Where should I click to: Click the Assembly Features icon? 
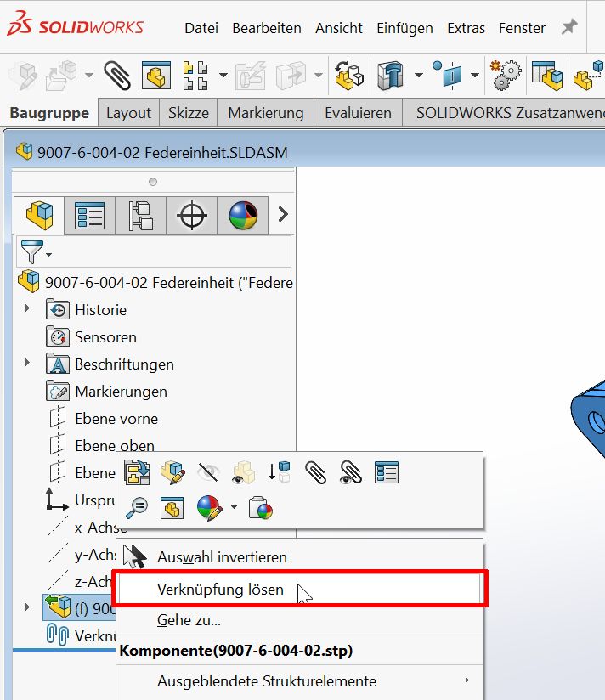tap(390, 75)
